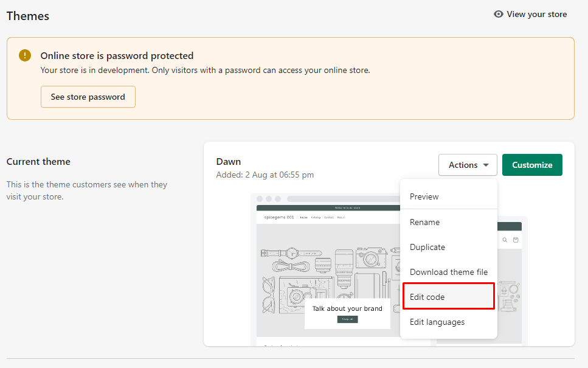Viewport: 588px width, 368px height.
Task: Click the Catalog nav link in preview
Action: [316, 217]
